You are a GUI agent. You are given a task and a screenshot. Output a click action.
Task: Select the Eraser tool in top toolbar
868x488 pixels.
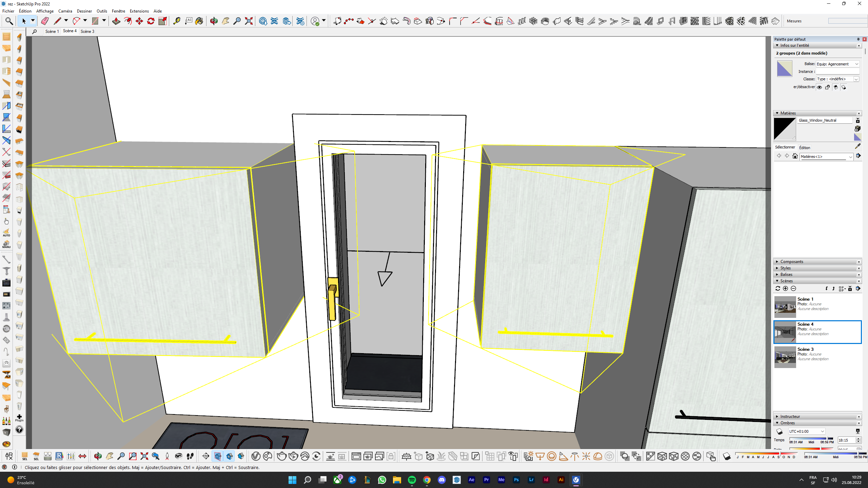tap(45, 21)
